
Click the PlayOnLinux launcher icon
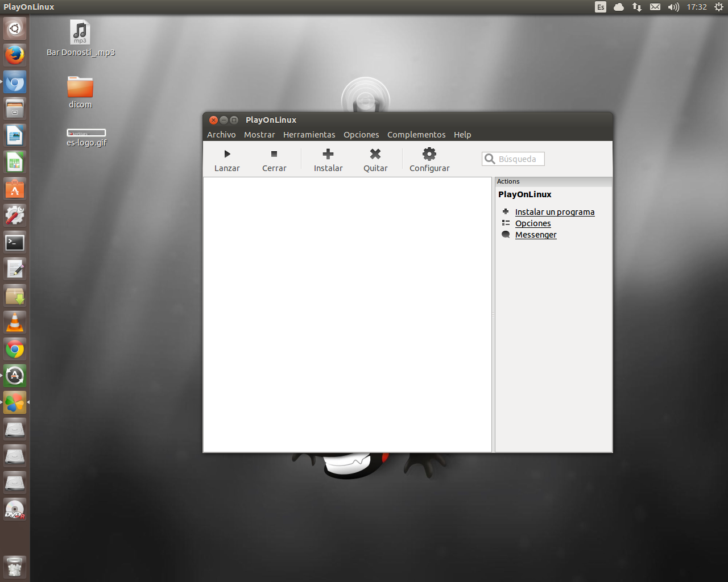pyautogui.click(x=15, y=402)
